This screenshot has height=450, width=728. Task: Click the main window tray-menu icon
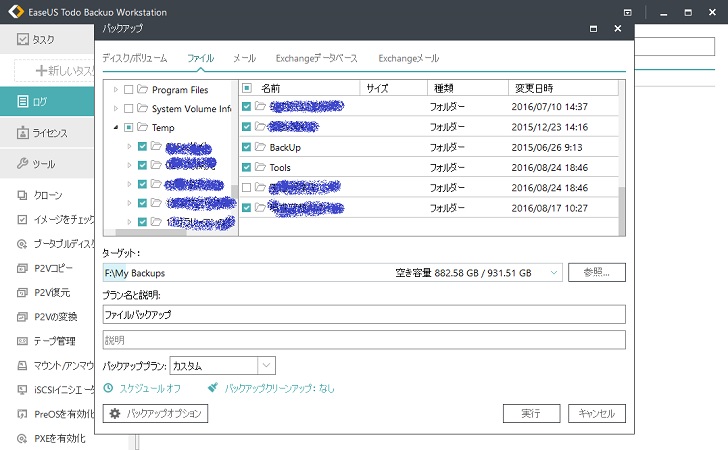click(628, 13)
